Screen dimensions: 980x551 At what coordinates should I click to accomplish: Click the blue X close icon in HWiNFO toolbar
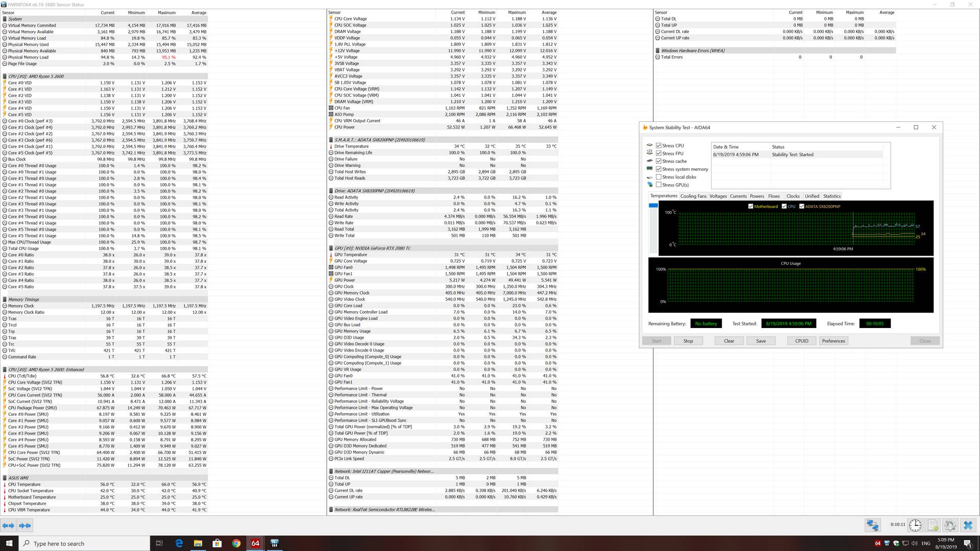point(968,525)
